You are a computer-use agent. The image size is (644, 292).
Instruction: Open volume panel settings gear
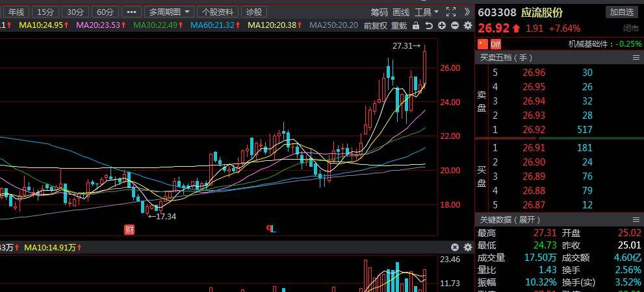tap(467, 247)
